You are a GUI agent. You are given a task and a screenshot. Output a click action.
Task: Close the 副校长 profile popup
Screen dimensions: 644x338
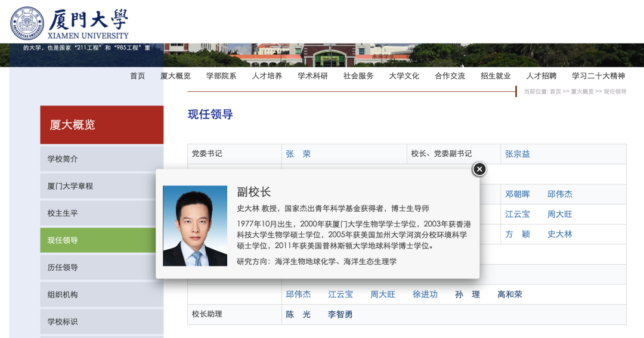coord(479,169)
